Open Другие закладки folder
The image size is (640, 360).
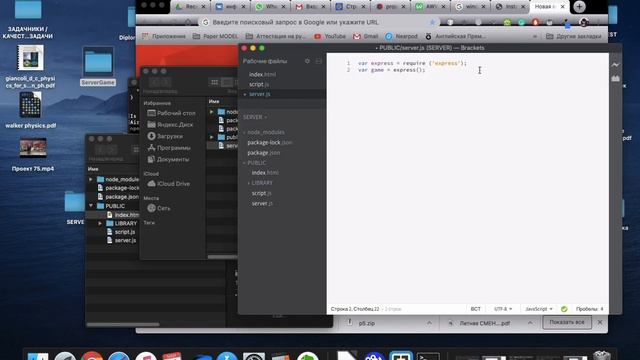(573, 36)
